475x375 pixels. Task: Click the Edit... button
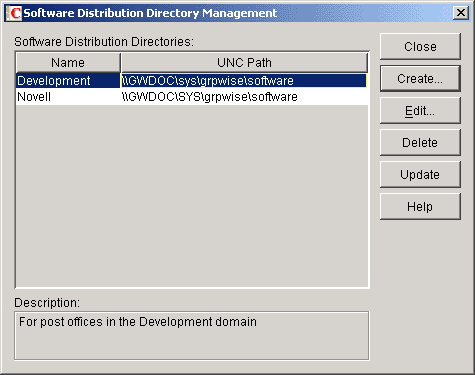point(420,111)
